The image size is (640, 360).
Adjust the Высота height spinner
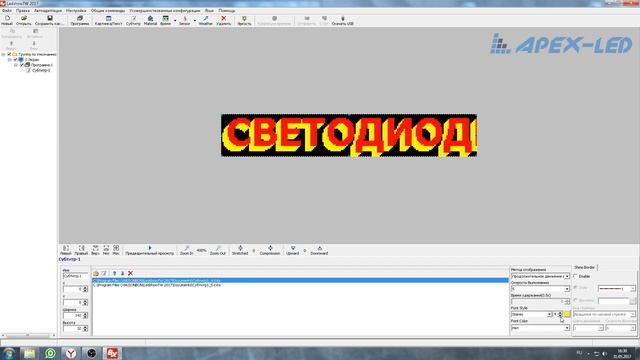pyautogui.click(x=85, y=329)
